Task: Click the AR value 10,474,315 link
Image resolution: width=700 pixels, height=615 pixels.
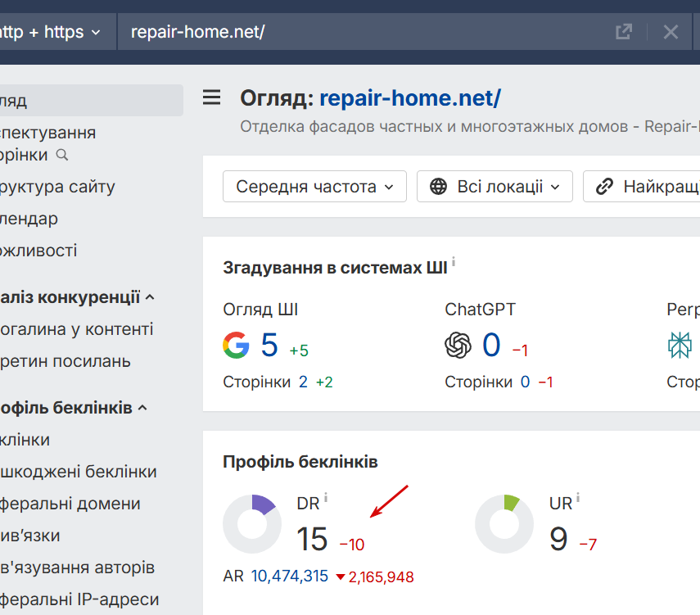Action: [x=289, y=577]
